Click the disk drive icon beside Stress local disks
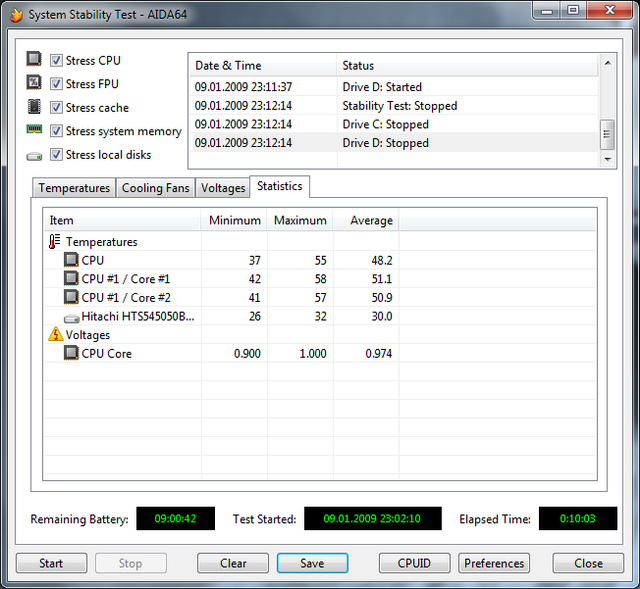 tap(34, 156)
